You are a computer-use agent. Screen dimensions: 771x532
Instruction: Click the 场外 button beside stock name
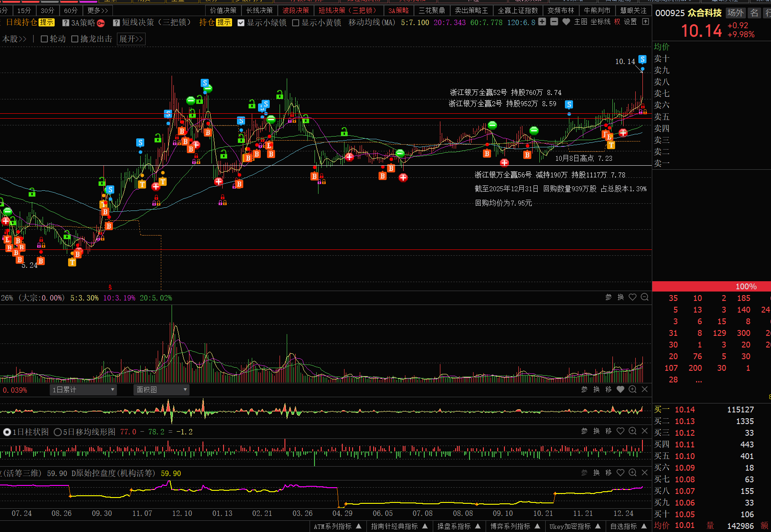pyautogui.click(x=735, y=13)
